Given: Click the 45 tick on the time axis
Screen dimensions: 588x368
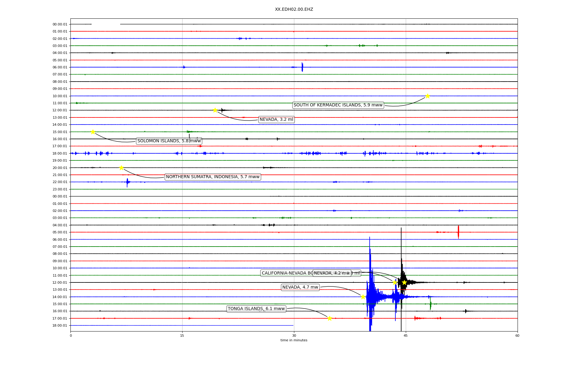Looking at the screenshot, I should pos(405,335).
